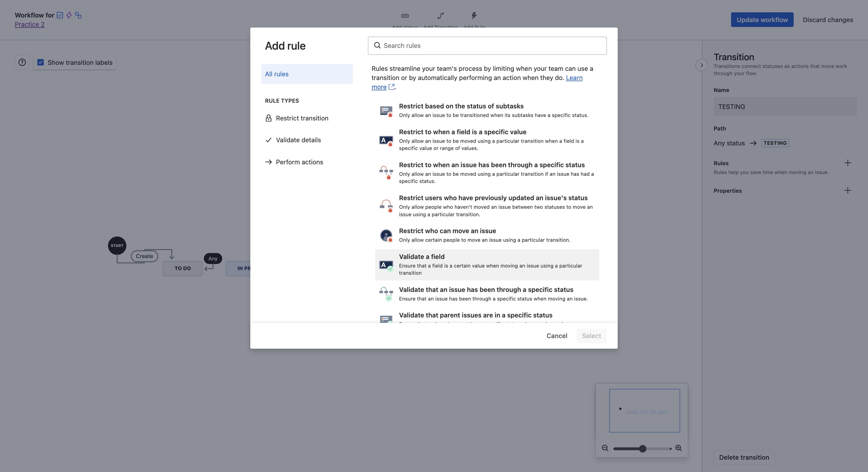This screenshot has height=472, width=868.
Task: Click the lock icon beside Restrict transition
Action: [x=269, y=118]
